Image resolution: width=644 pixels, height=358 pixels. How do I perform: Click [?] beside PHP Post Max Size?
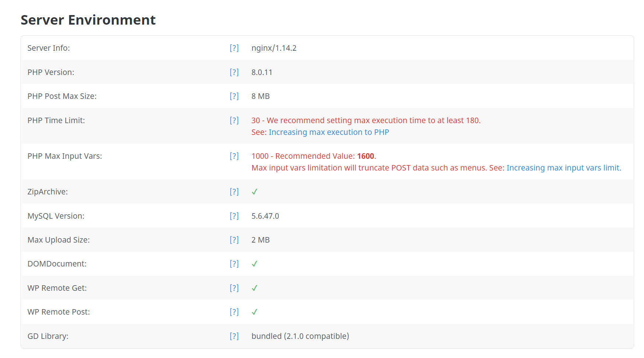click(234, 96)
